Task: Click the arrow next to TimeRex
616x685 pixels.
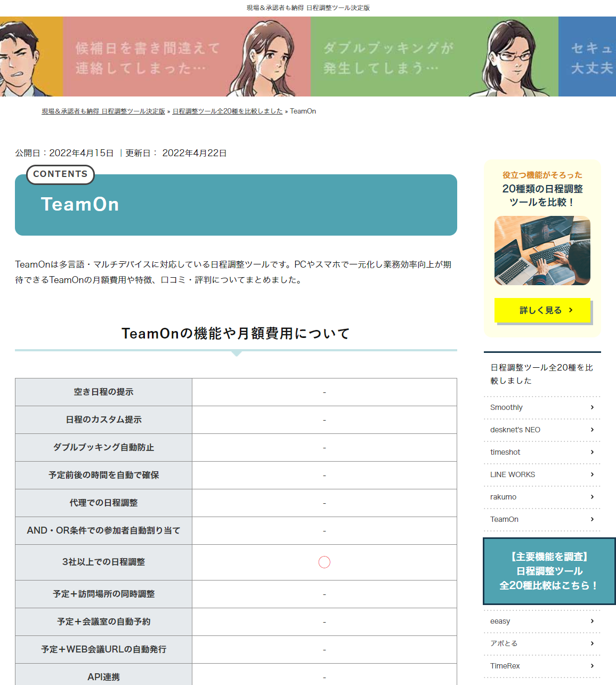Action: pyautogui.click(x=592, y=666)
